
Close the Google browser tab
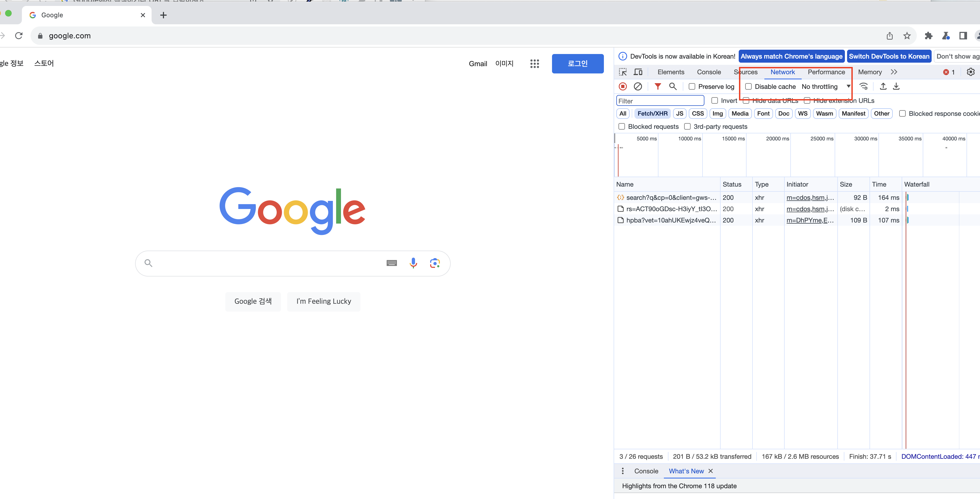(x=143, y=15)
